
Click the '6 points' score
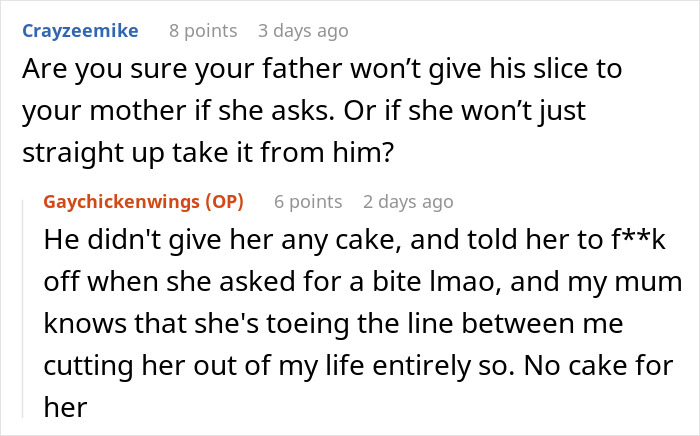tap(308, 202)
